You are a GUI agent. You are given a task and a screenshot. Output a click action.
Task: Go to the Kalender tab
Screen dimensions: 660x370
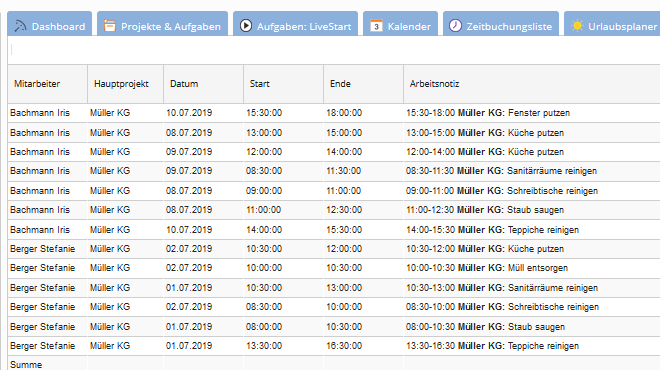pos(400,24)
